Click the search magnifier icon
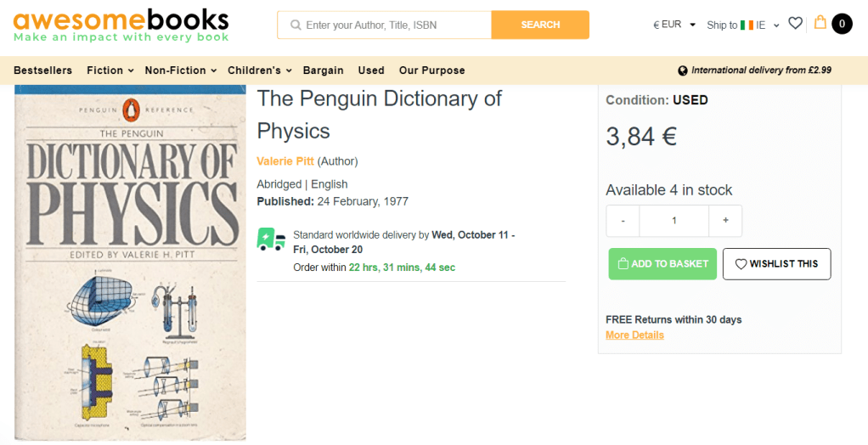 (x=296, y=25)
